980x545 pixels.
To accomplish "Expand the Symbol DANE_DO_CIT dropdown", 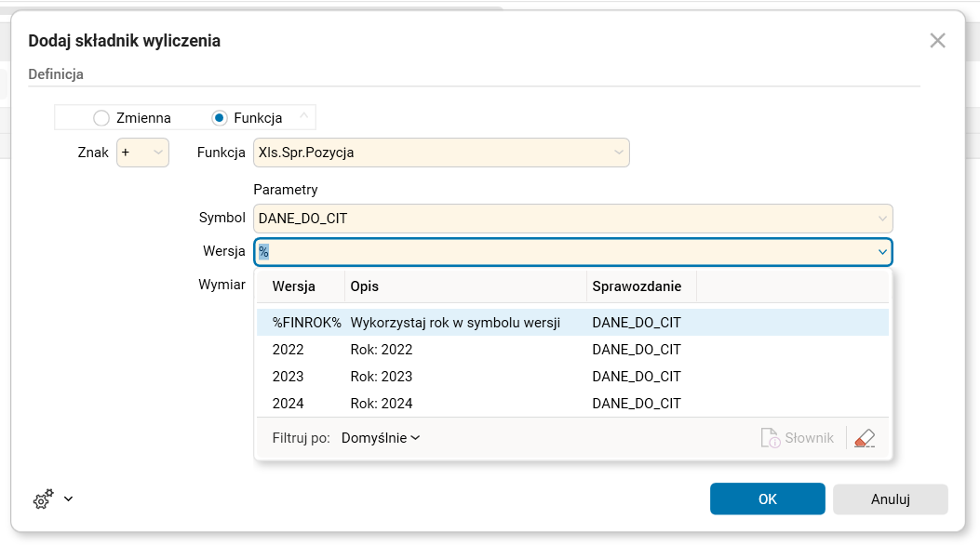I will (881, 219).
